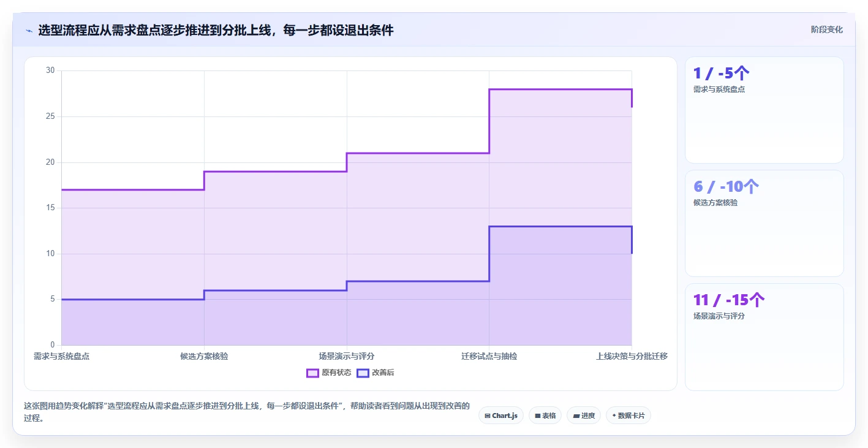This screenshot has height=448, width=868.
Task: Click 场景演示与评分 caption inside third card
Action: 719,316
